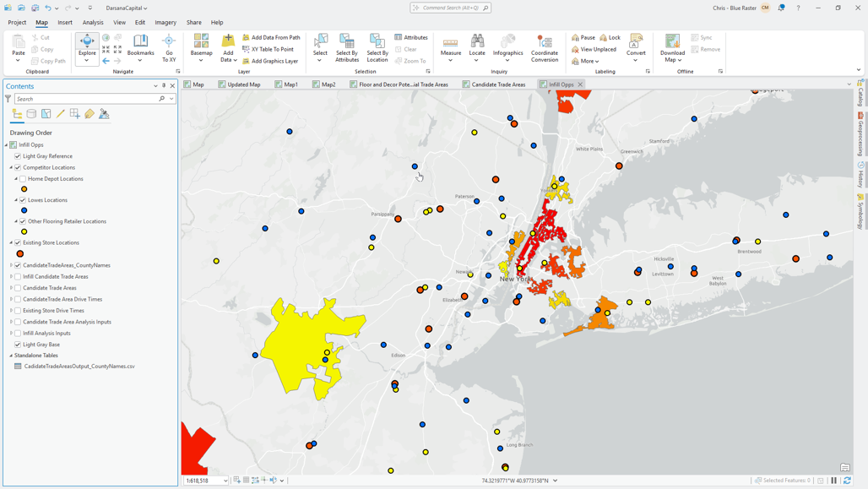Switch to the Candidate Trade Areas map tab

tap(494, 84)
